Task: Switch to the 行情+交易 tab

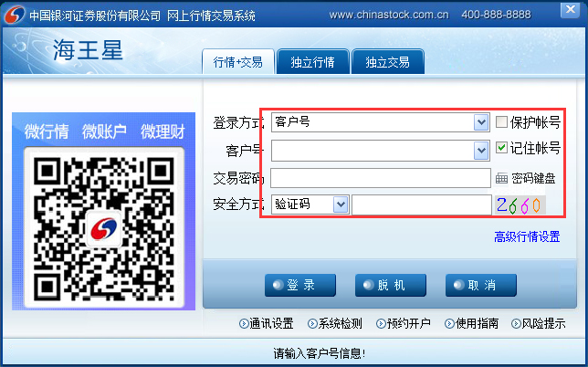Action: (238, 62)
